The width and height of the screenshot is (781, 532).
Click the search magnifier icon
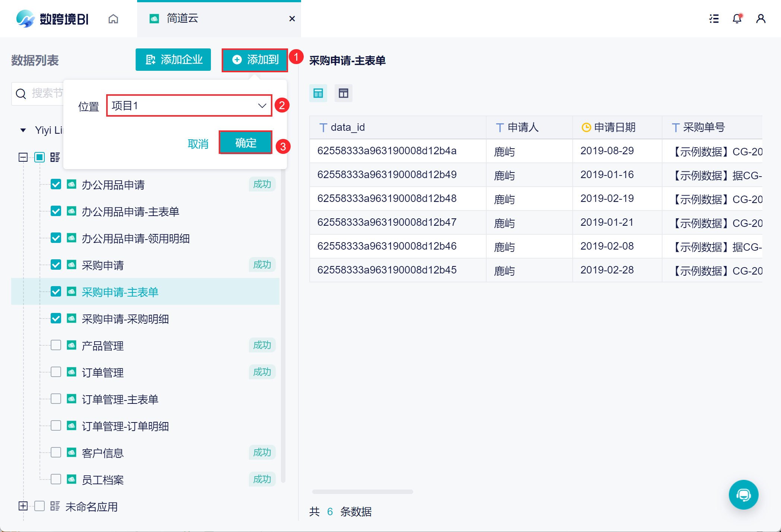(x=21, y=94)
